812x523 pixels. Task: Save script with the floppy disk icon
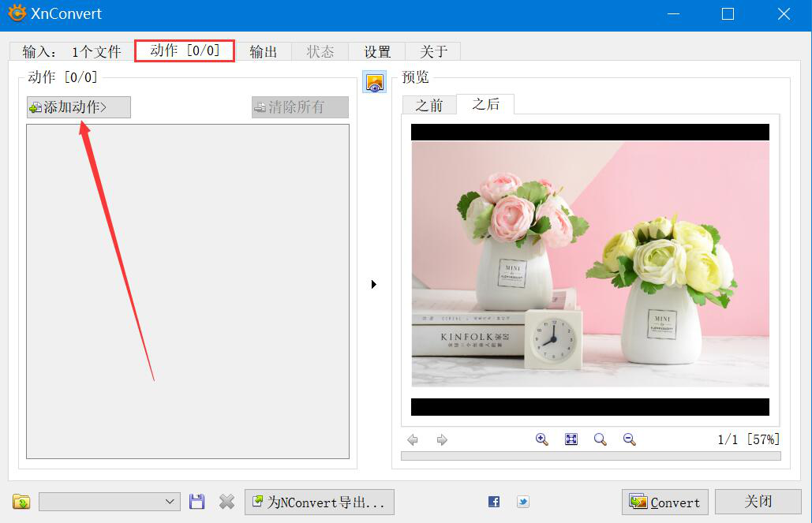click(196, 501)
